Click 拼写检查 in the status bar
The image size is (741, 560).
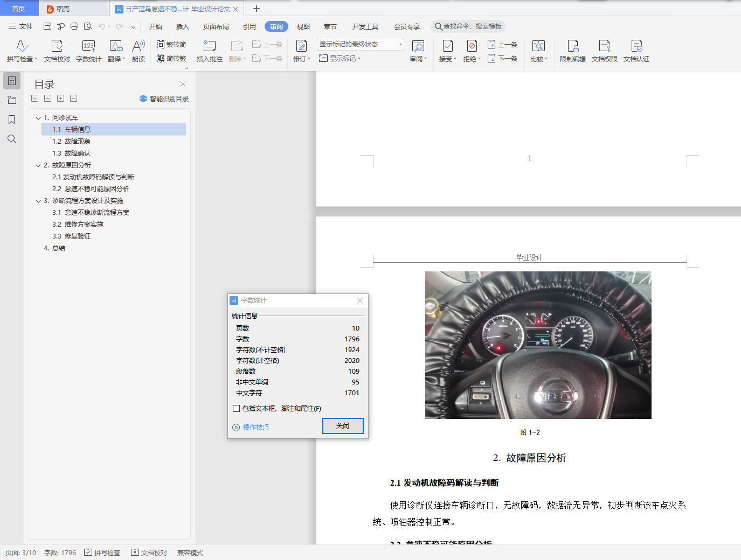pos(102,552)
